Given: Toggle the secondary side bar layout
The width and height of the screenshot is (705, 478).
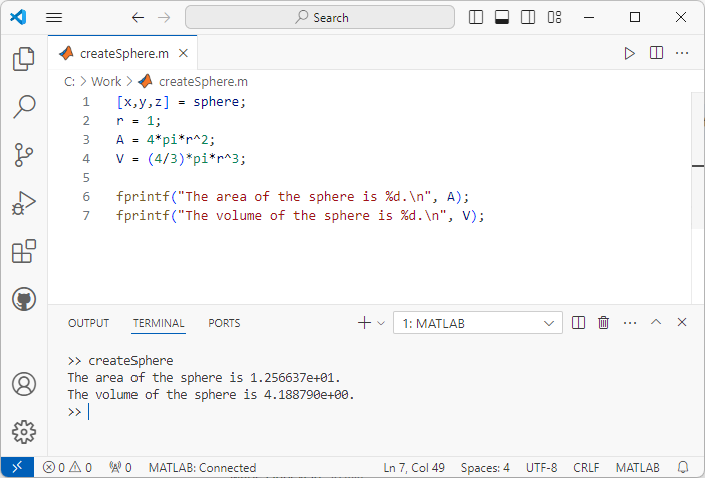Looking at the screenshot, I should (526, 17).
